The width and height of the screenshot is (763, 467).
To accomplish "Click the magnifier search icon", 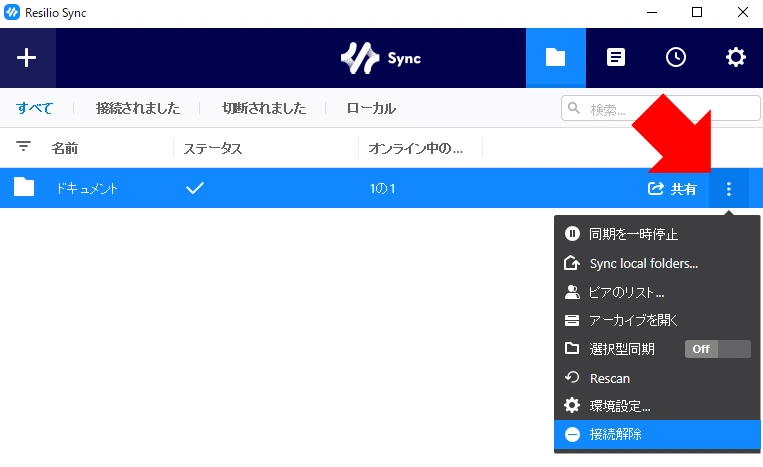I will (574, 108).
